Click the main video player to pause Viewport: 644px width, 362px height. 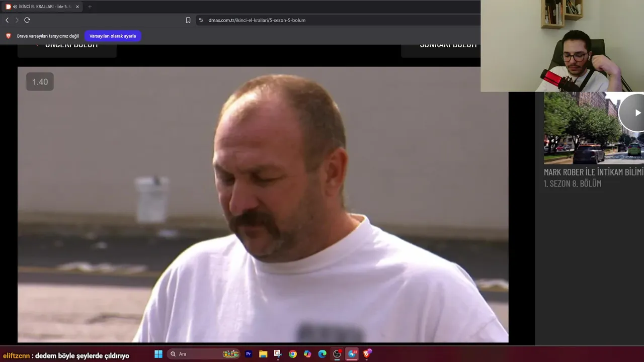(x=263, y=204)
